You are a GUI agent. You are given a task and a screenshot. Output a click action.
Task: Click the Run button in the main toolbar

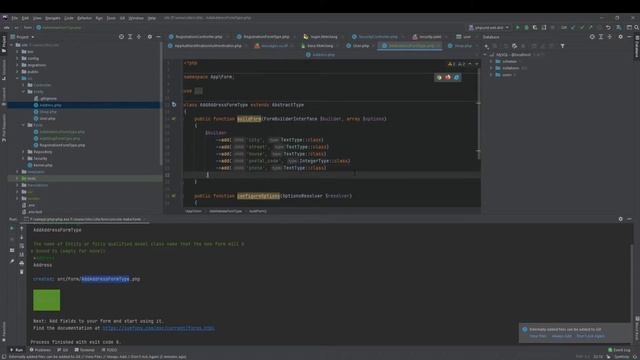coord(518,27)
